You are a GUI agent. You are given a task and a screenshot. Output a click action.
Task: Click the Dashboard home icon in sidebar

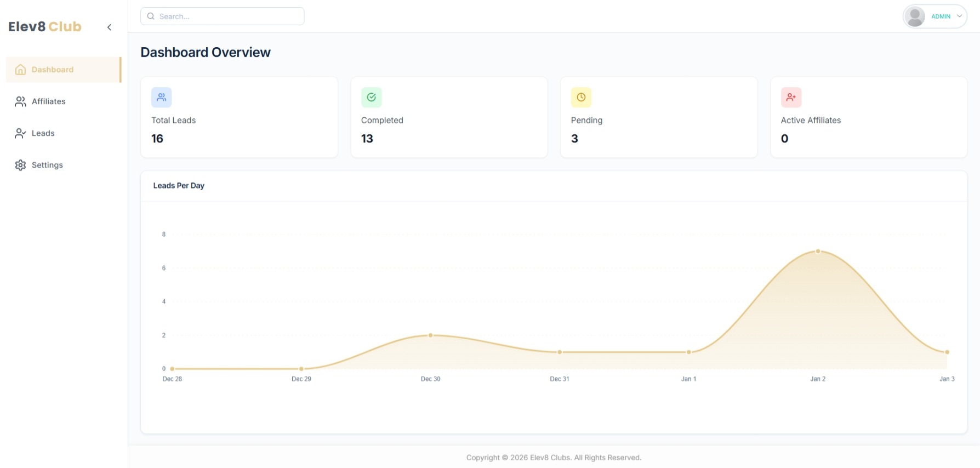pos(21,70)
